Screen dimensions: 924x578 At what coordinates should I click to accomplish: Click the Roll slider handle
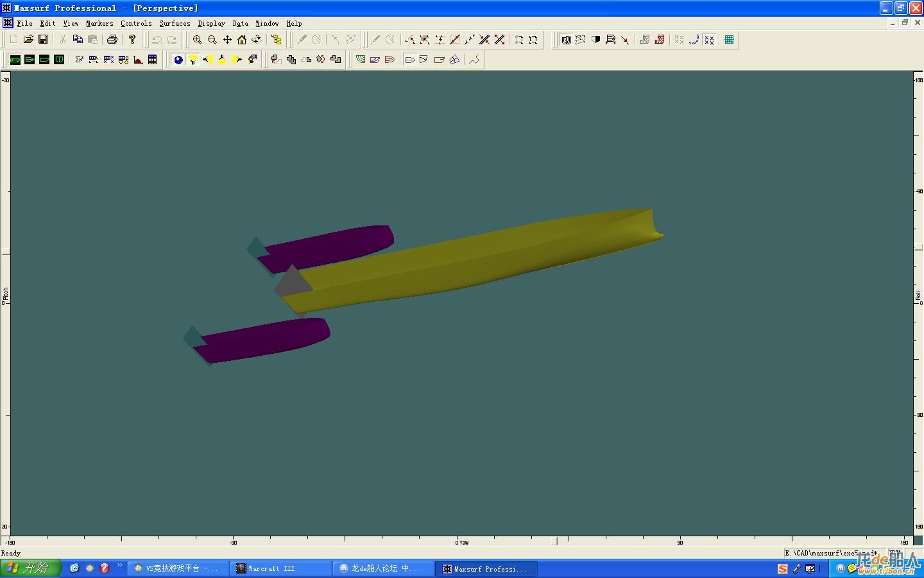click(918, 247)
